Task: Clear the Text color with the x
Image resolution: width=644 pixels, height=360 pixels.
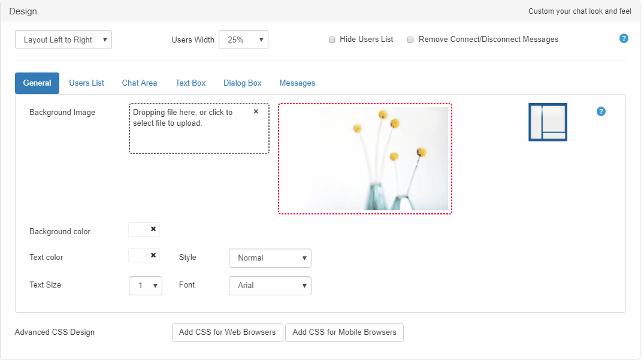Action: [x=153, y=255]
